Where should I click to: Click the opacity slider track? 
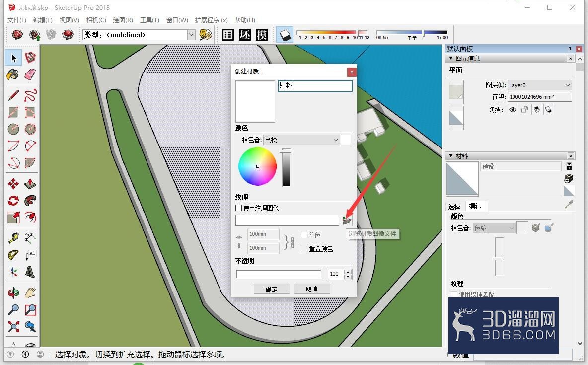point(279,274)
